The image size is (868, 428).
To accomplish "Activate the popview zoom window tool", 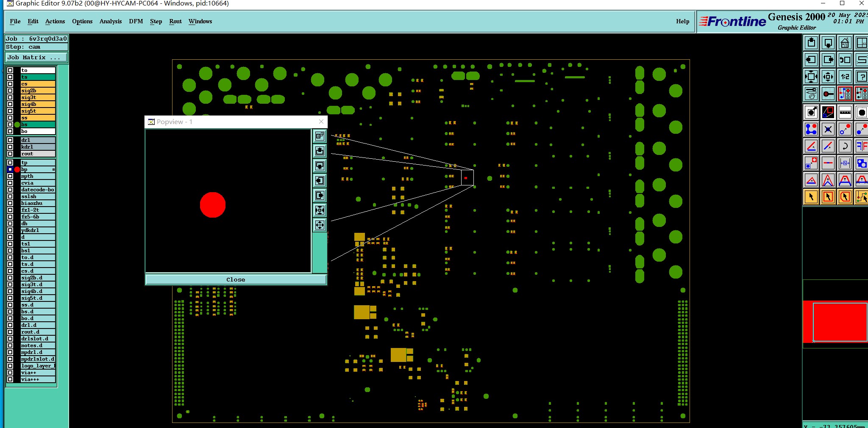I will pos(828,112).
